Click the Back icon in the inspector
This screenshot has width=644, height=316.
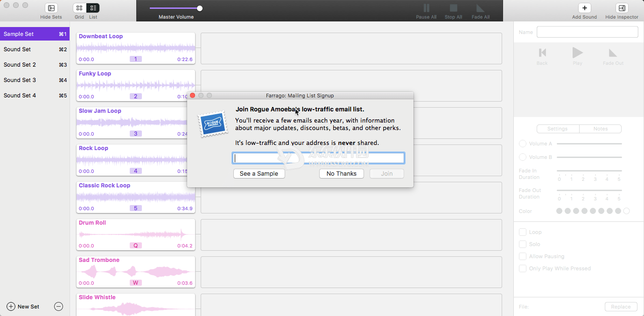tap(542, 53)
